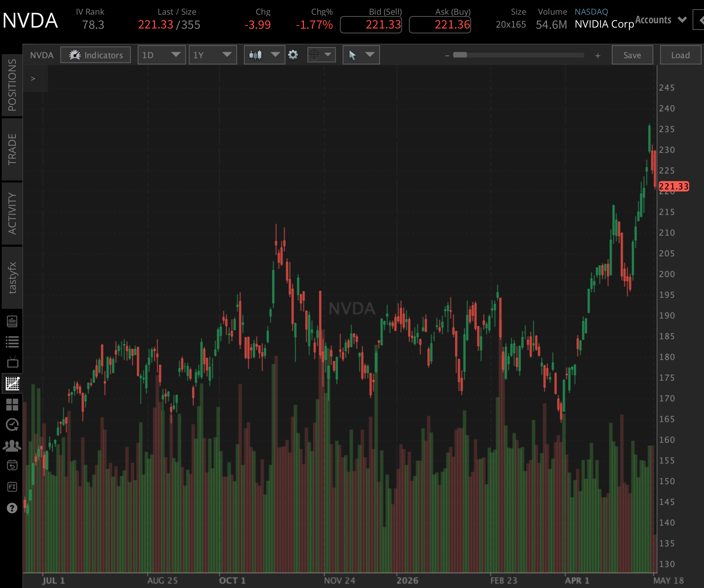Click the Last / Size value 221.33 /355

169,25
